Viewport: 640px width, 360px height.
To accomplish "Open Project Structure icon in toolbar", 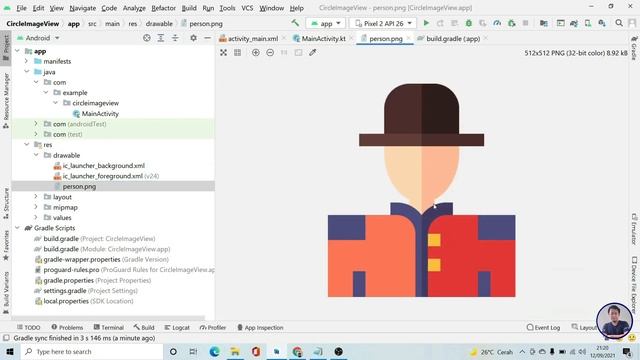I will coord(544,23).
